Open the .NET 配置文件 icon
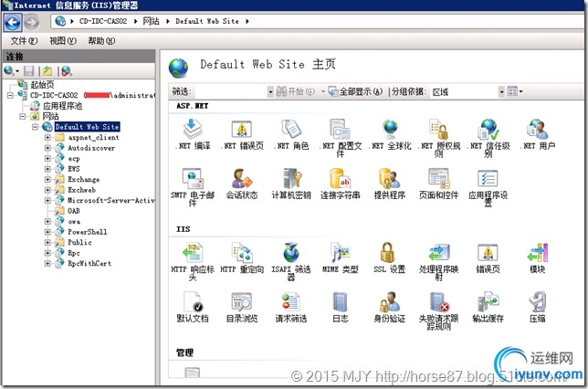 [x=341, y=137]
